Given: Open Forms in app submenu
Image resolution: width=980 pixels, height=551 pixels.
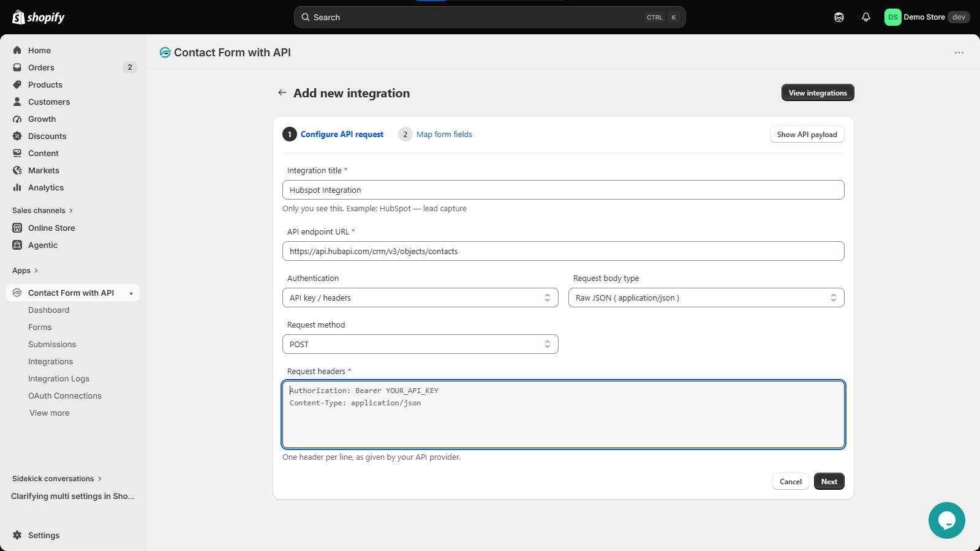Looking at the screenshot, I should [x=40, y=327].
